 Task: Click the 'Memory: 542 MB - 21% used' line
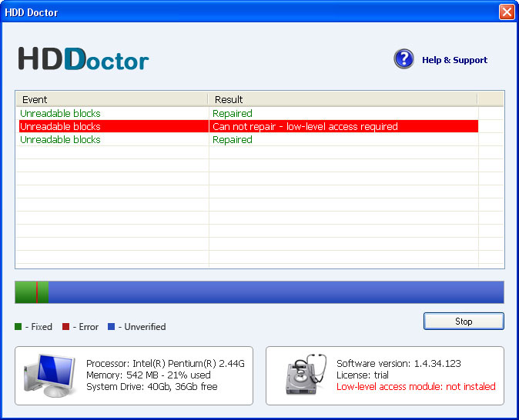149,375
